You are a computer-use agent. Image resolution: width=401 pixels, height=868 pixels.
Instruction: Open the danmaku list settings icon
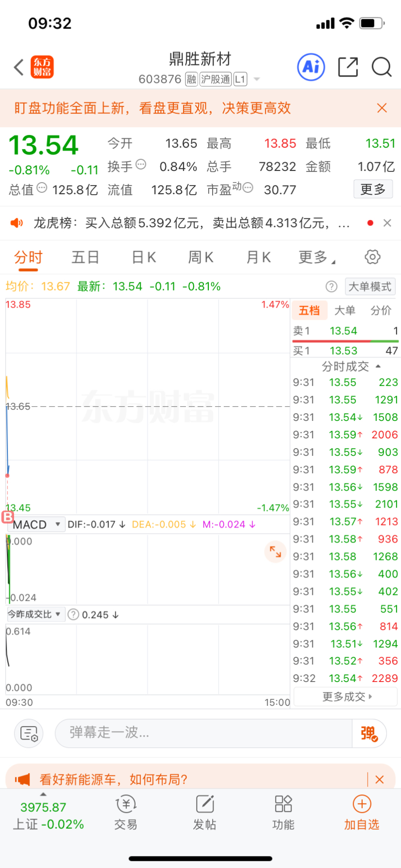[29, 733]
